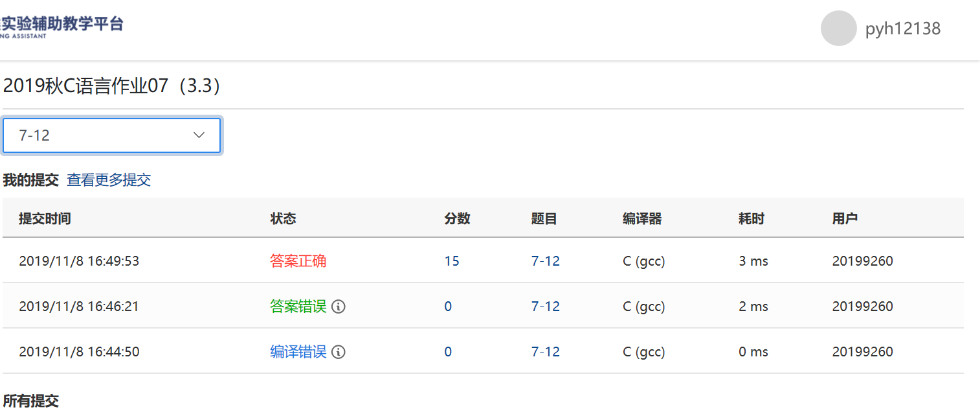980x416 pixels.
Task: Click info icon beside 编译错误 status
Action: coord(339,352)
